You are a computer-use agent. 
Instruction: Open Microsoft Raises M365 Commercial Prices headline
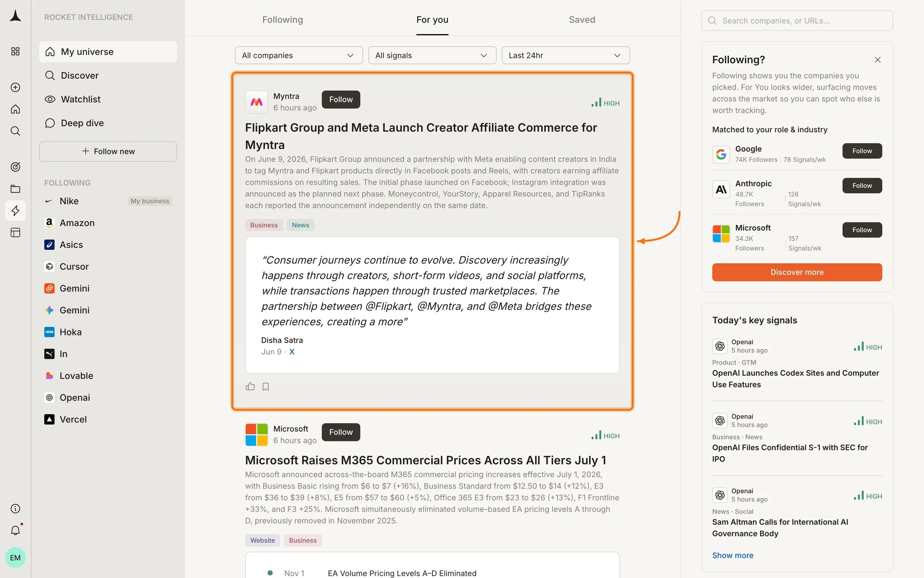(x=425, y=460)
